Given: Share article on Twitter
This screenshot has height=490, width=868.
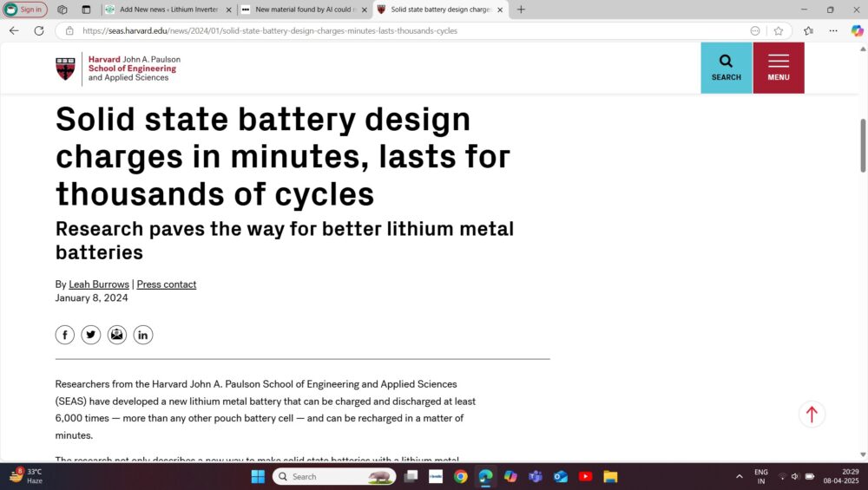Looking at the screenshot, I should 91,335.
